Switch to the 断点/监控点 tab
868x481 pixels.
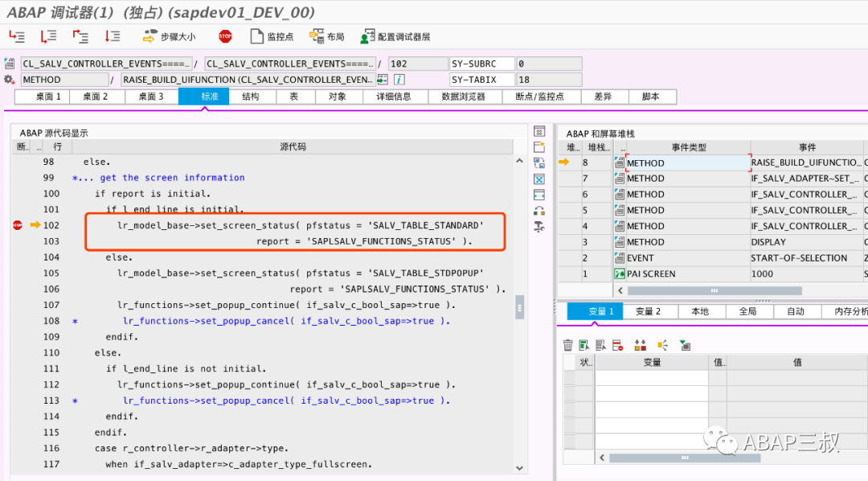540,97
